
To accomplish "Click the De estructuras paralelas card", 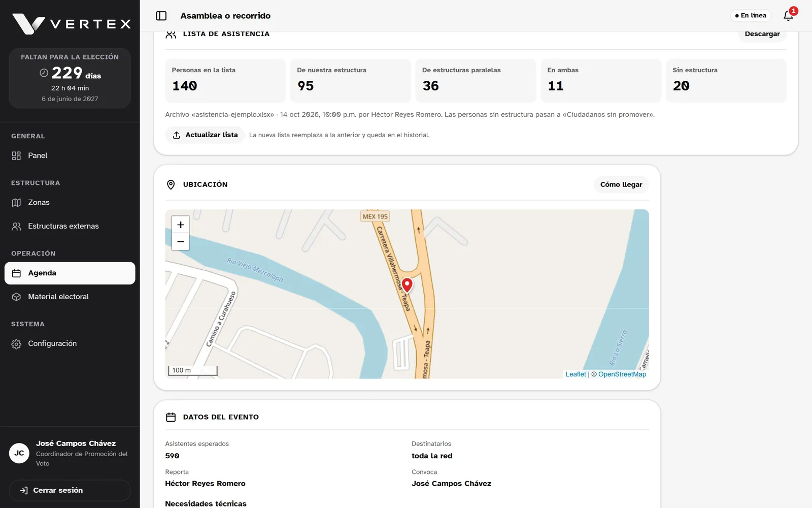I will point(476,81).
